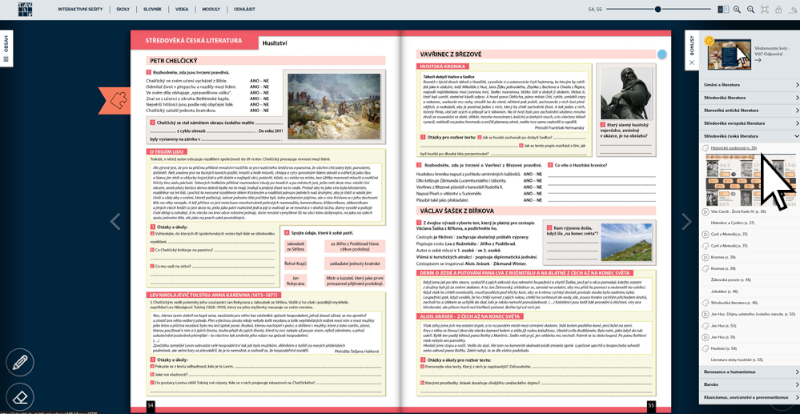Image resolution: width=800 pixels, height=414 pixels.
Task: Select the eraser tool
Action: [x=20, y=397]
